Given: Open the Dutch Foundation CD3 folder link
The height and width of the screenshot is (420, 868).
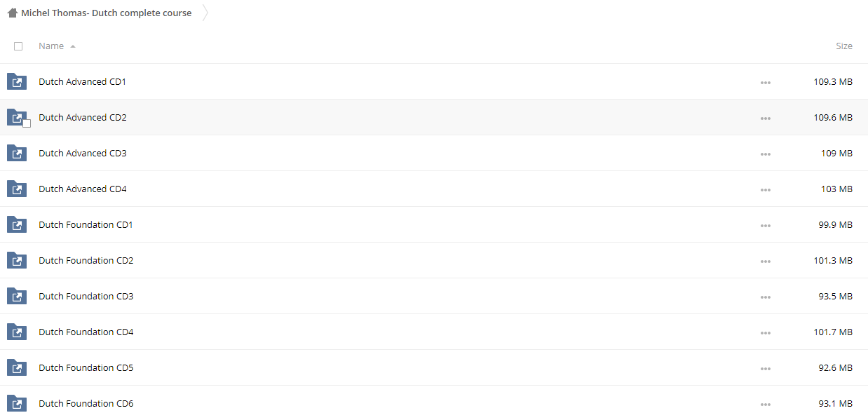Looking at the screenshot, I should tap(86, 297).
